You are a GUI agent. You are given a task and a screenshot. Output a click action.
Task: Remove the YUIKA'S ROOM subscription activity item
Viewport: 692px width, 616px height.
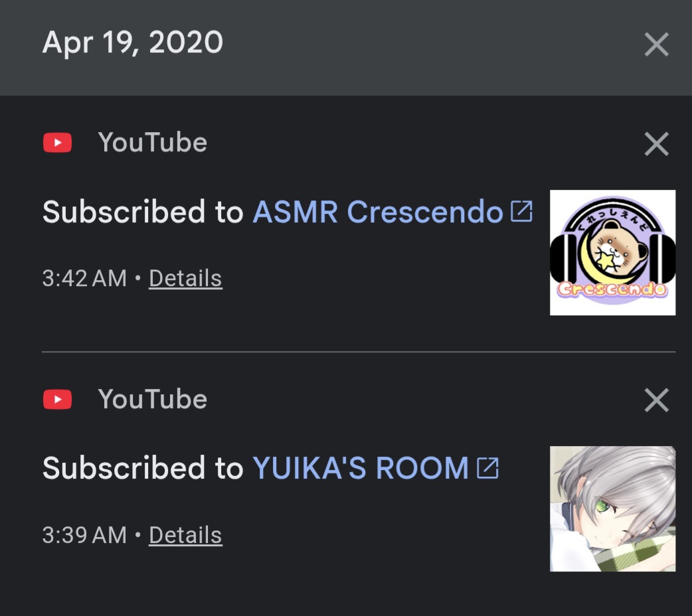[657, 400]
